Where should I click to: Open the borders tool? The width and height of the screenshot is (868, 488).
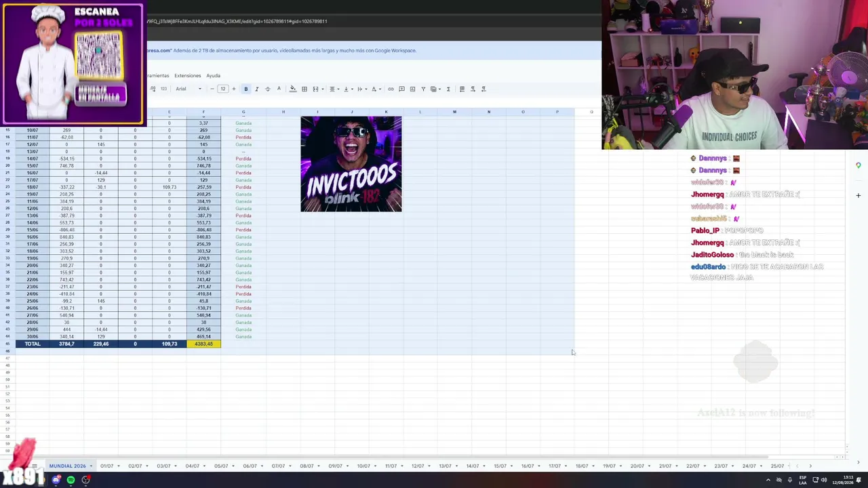(x=304, y=89)
